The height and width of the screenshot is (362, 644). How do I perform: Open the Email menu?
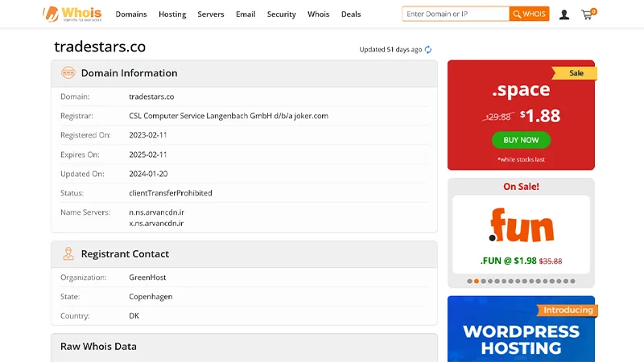pos(246,14)
